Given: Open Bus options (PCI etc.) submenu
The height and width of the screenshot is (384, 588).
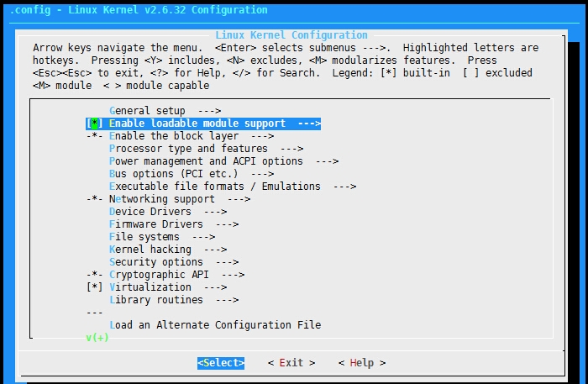Looking at the screenshot, I should click(x=192, y=174).
